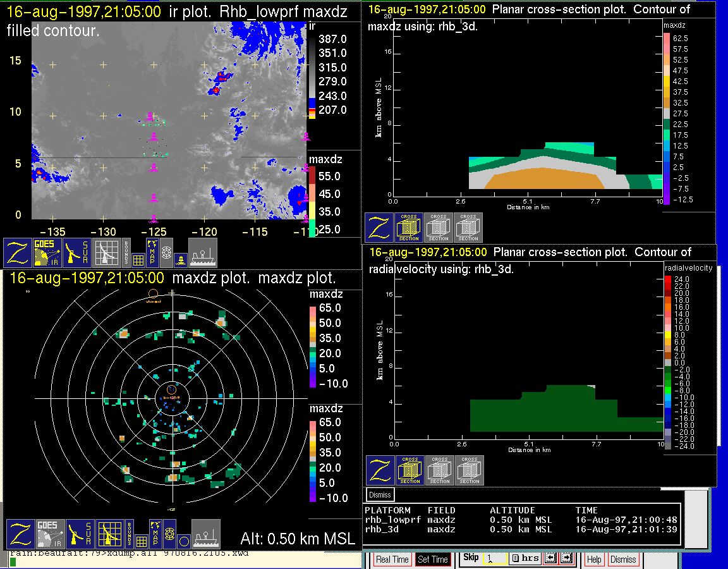The image size is (728, 569).
Task: Toggle Real Time mode
Action: tap(392, 560)
